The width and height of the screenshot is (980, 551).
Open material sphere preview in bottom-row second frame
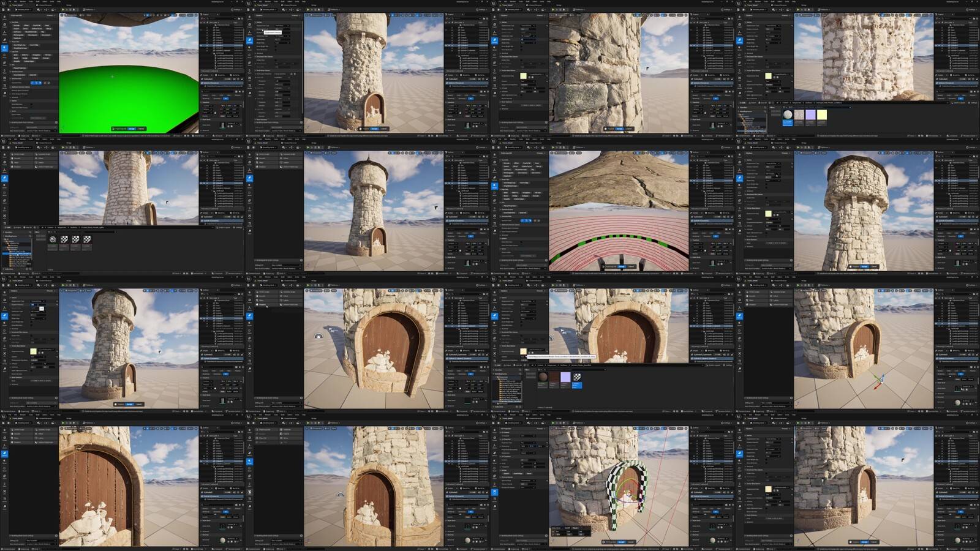[x=468, y=540]
